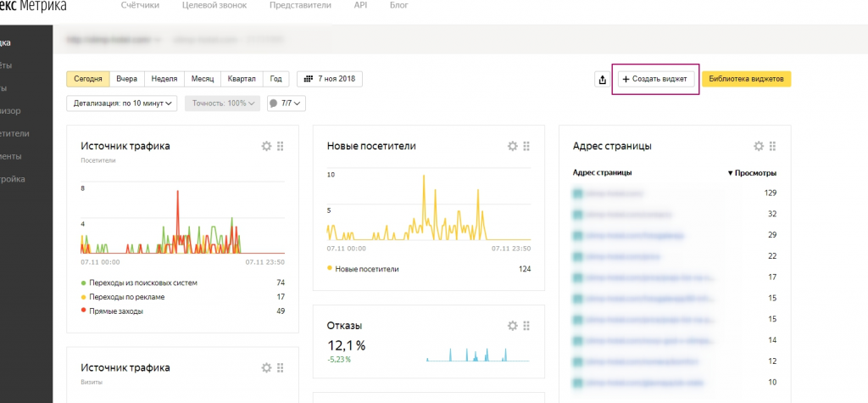The height and width of the screenshot is (403, 868).
Task: Click drag handle on Адрес страницы widget
Action: click(x=773, y=146)
